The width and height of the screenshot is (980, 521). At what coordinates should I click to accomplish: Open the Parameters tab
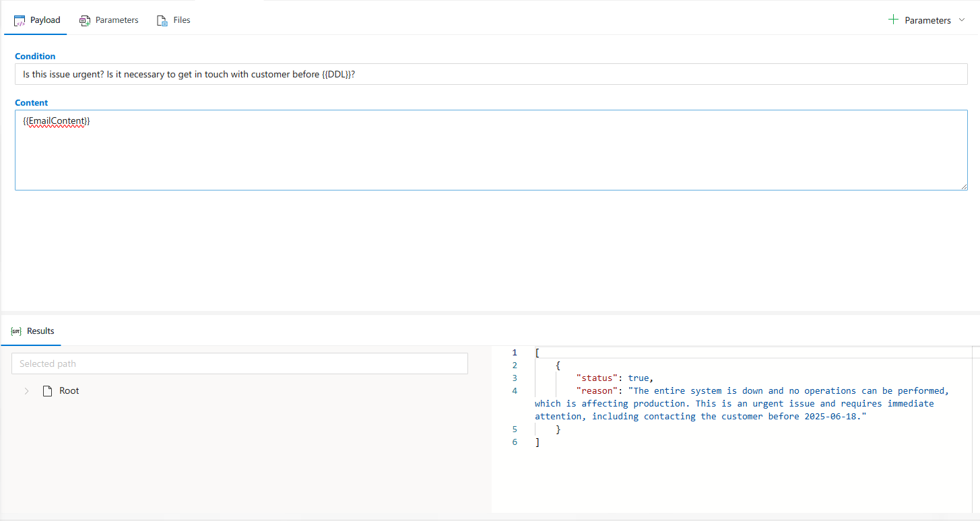pos(108,20)
